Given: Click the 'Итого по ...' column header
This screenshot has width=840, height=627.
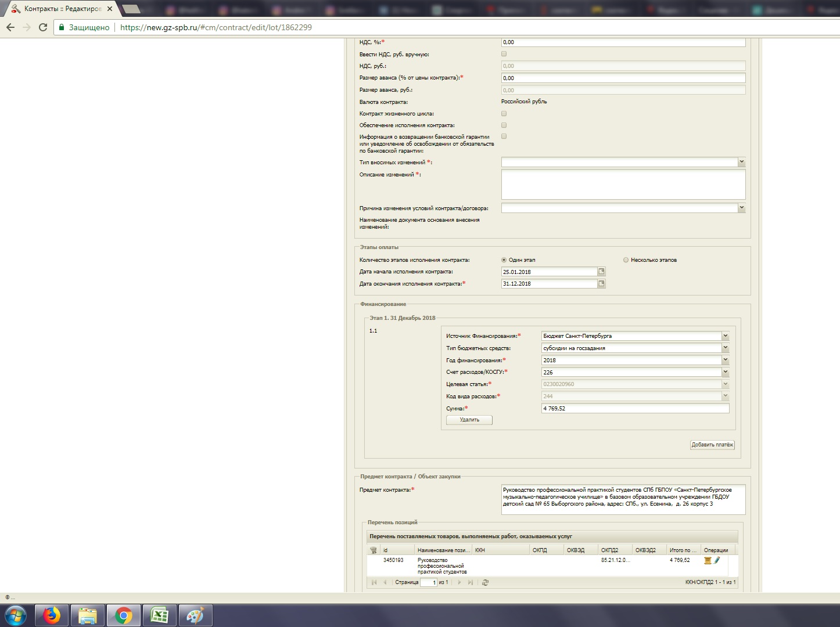Looking at the screenshot, I should (x=684, y=550).
